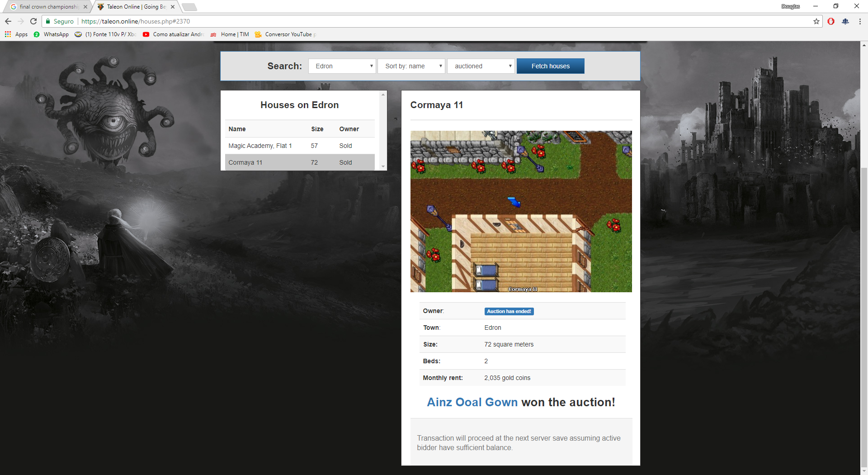Open the 'auctioned' filter dropdown
The height and width of the screenshot is (475, 868).
(481, 66)
